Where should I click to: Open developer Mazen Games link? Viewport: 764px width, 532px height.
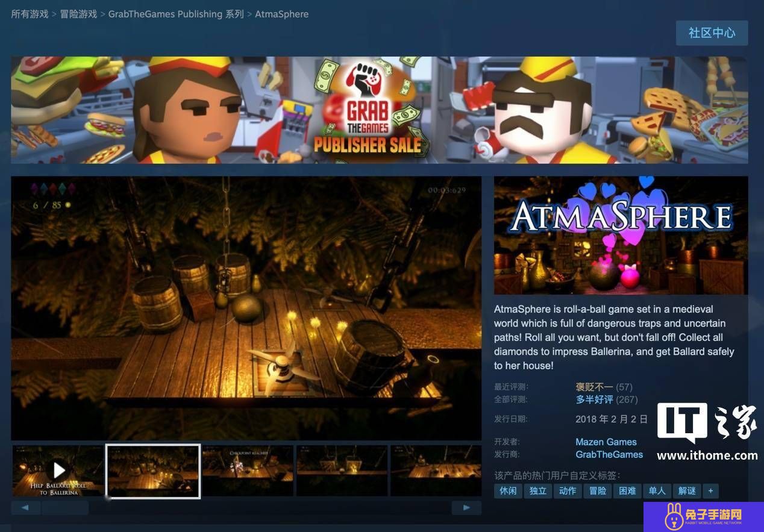point(606,442)
